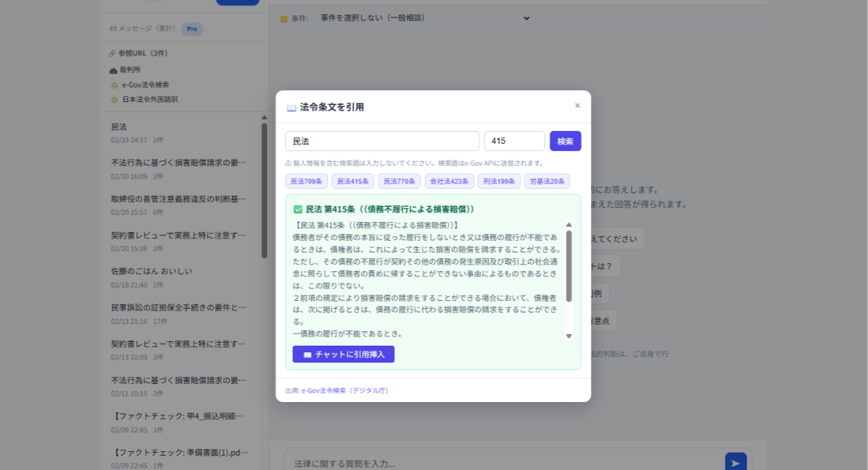
Task: Click the article text scrollbar thumb
Action: point(569,265)
